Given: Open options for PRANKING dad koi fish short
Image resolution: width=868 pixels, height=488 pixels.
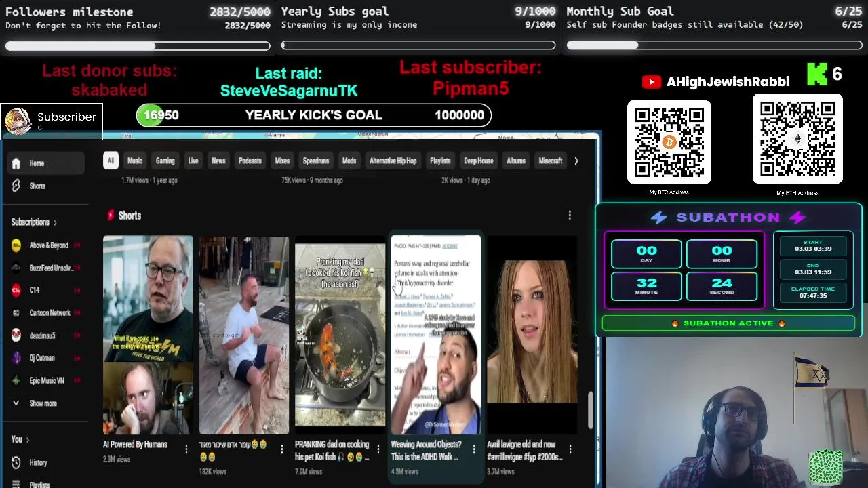Looking at the screenshot, I should click(x=378, y=448).
